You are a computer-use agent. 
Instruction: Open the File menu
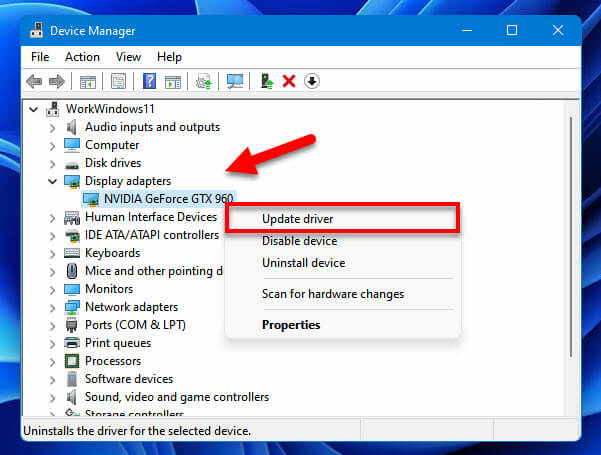40,57
